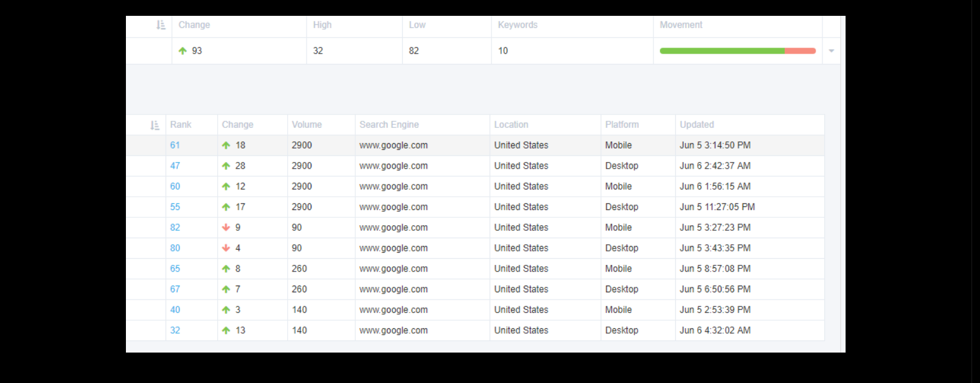Sort by the Keywords column header
980x383 pixels.
tap(518, 25)
